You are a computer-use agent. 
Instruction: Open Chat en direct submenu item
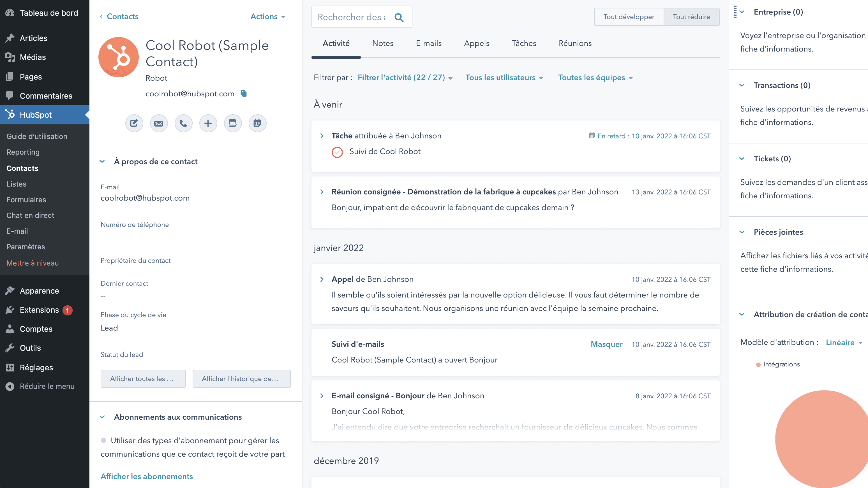click(30, 215)
